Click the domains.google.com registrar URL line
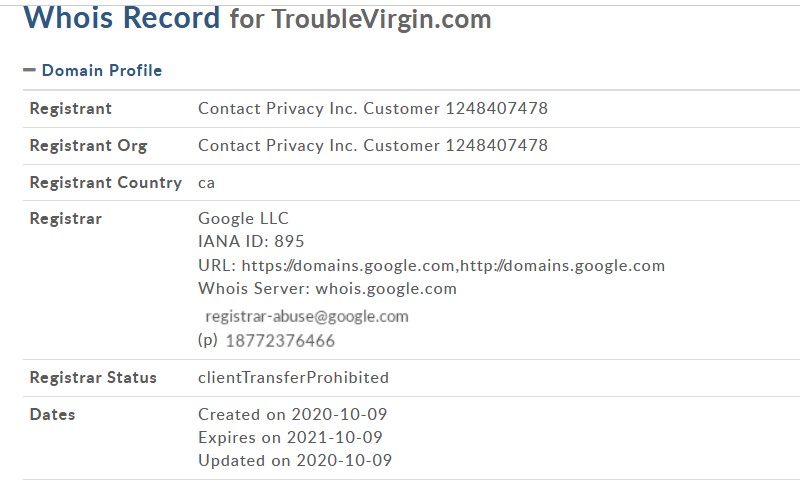The image size is (800, 485). click(431, 265)
